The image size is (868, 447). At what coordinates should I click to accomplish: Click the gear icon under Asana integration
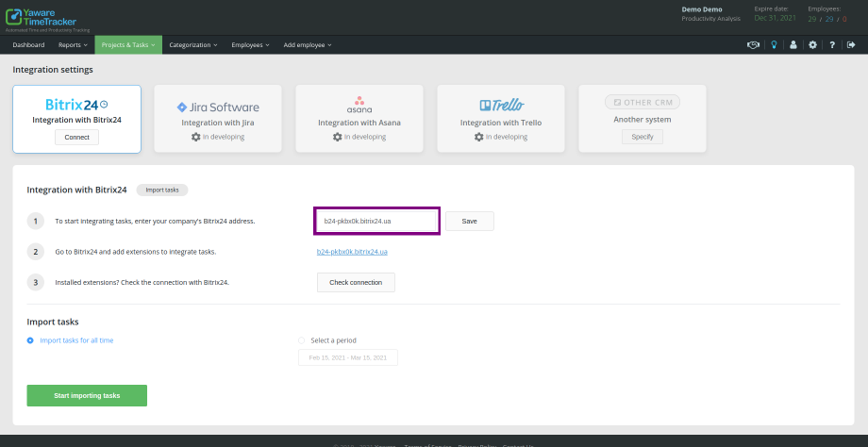(337, 137)
